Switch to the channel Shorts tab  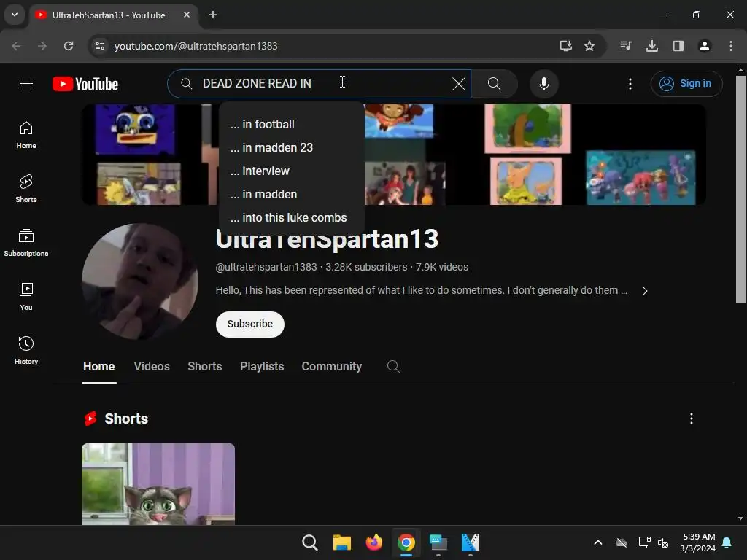pos(205,366)
